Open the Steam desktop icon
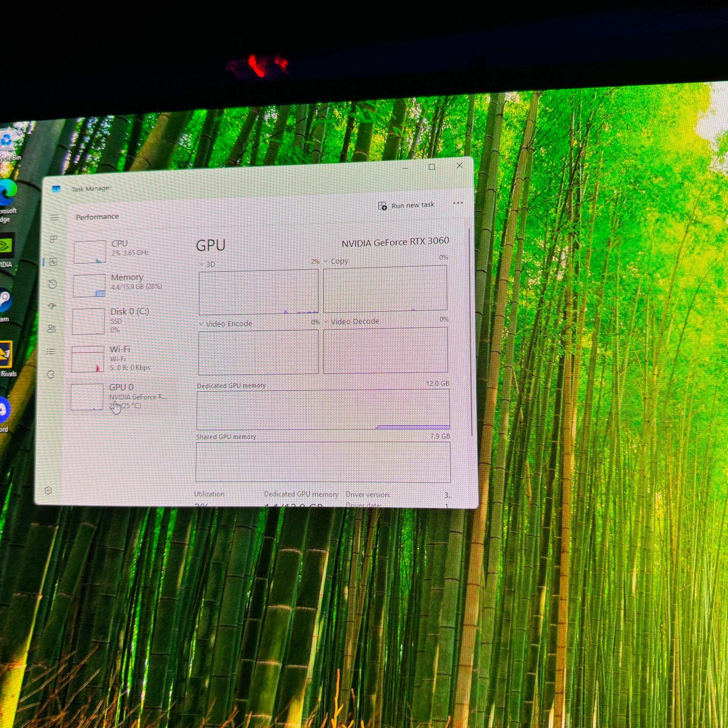 coord(5,305)
